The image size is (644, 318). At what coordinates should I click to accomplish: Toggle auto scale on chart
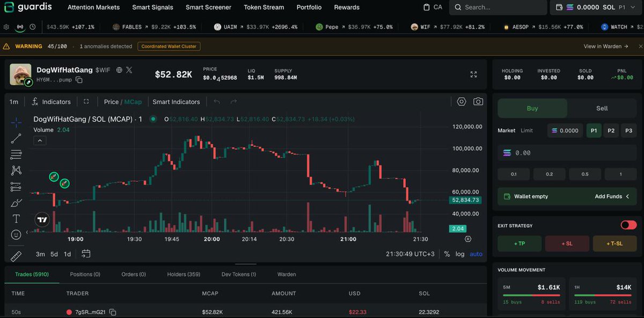click(476, 254)
